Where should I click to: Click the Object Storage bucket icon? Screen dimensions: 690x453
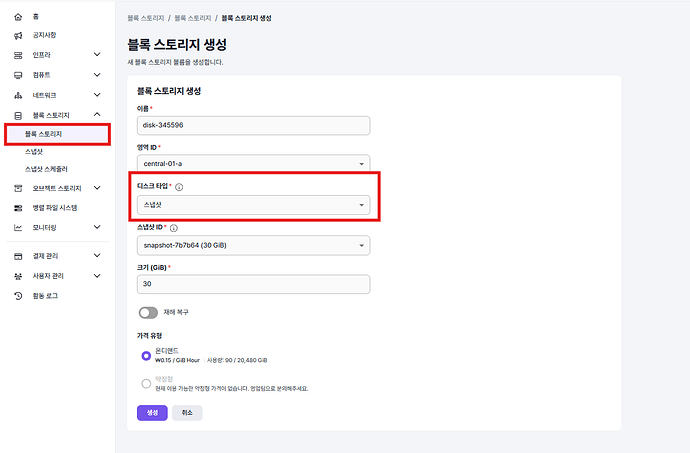(18, 188)
